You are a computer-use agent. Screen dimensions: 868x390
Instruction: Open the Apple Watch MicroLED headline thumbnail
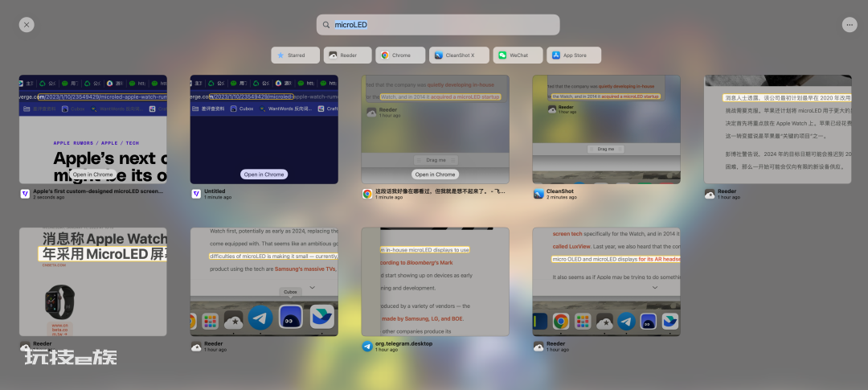pos(93,281)
